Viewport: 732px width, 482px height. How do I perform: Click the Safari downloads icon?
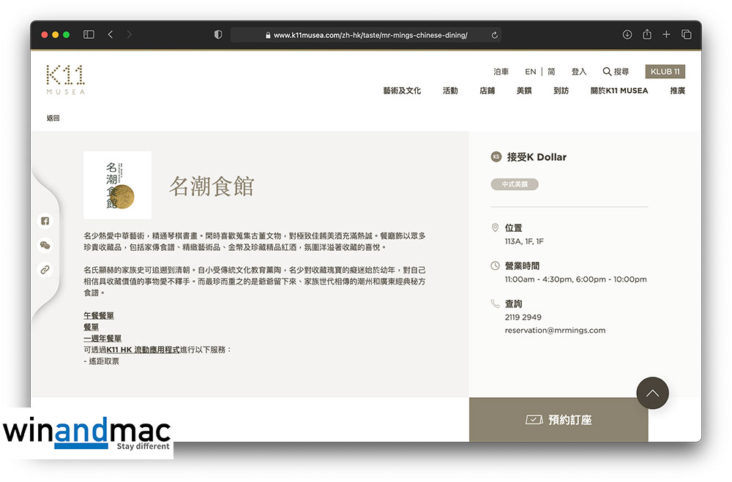tap(627, 34)
